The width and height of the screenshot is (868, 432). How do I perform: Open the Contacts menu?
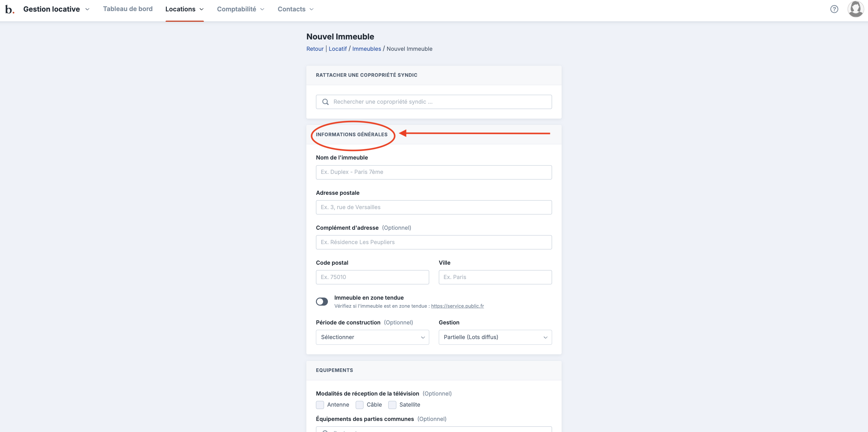(296, 9)
